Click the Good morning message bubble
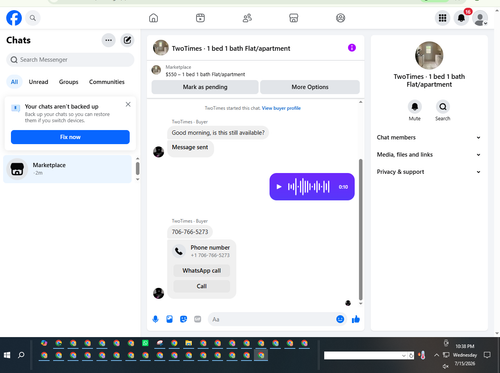The image size is (500, 373). [x=218, y=133]
